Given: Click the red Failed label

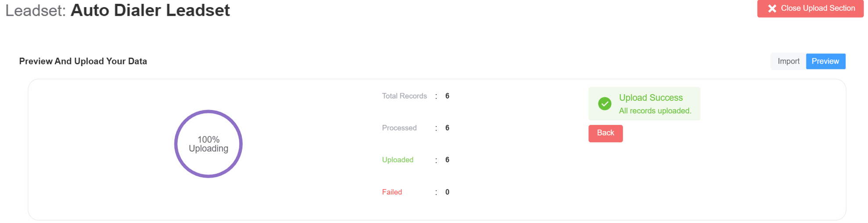Looking at the screenshot, I should pos(392,192).
